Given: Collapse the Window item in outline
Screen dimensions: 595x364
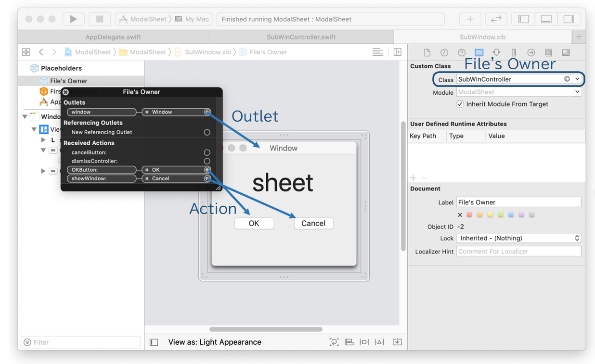Looking at the screenshot, I should (x=25, y=117).
